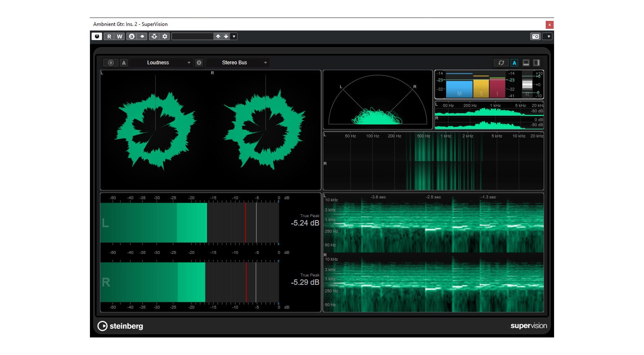Click the right channel level meter bar
Image resolution: width=644 pixels, height=355 pixels.
click(189, 282)
